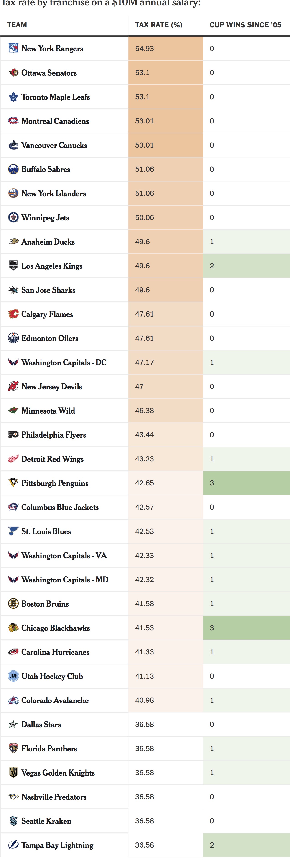Click the Seattle Kraken logo icon
290x868 pixels.
tap(13, 821)
